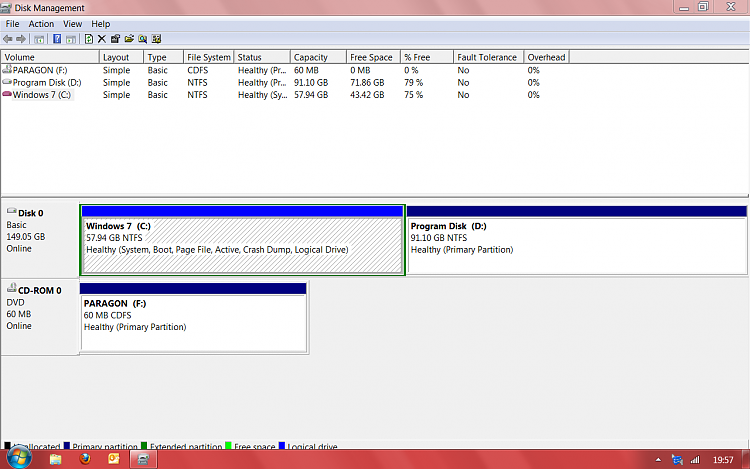Click the '91.10 GB' capacity cell
Image resolution: width=750 pixels, height=469 pixels.
point(311,83)
